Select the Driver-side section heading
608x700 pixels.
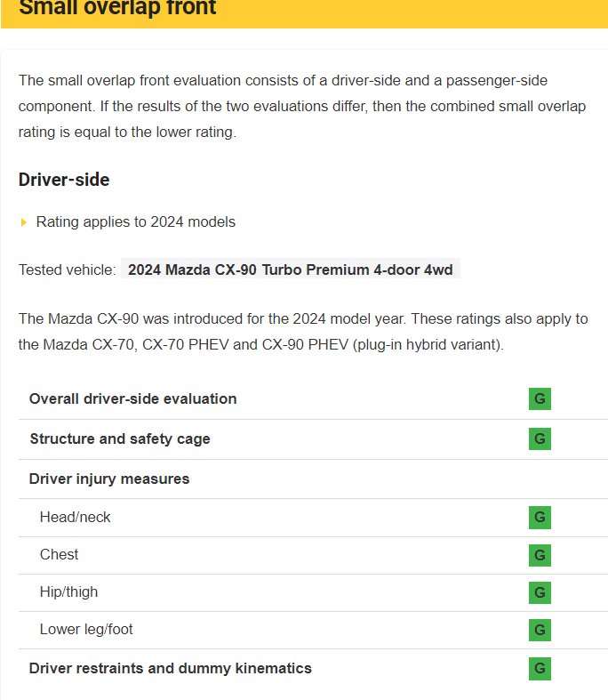tap(64, 180)
